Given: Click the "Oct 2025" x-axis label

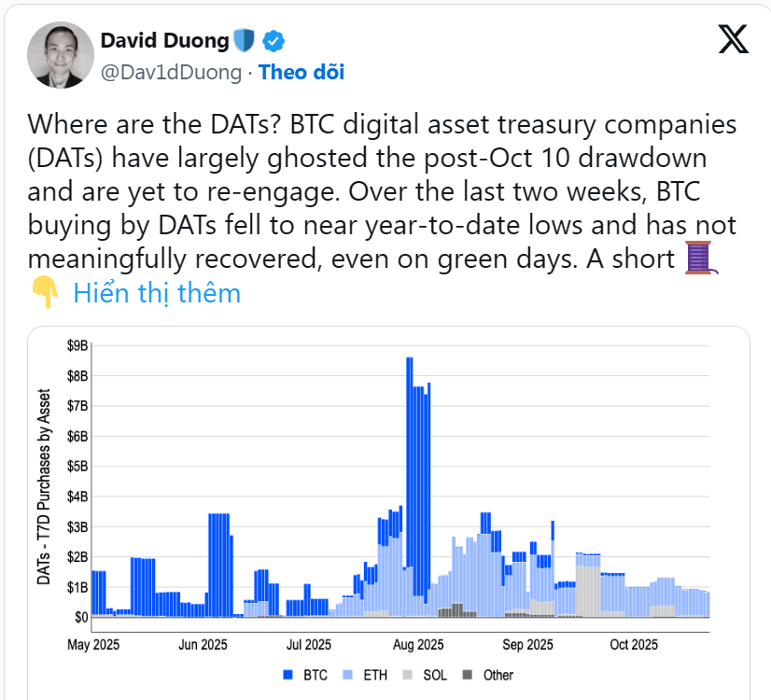Looking at the screenshot, I should 634,645.
